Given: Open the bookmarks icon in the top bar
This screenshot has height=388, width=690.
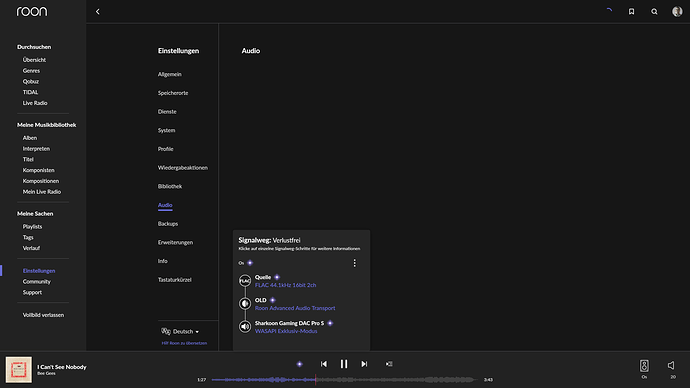Looking at the screenshot, I should click(631, 12).
